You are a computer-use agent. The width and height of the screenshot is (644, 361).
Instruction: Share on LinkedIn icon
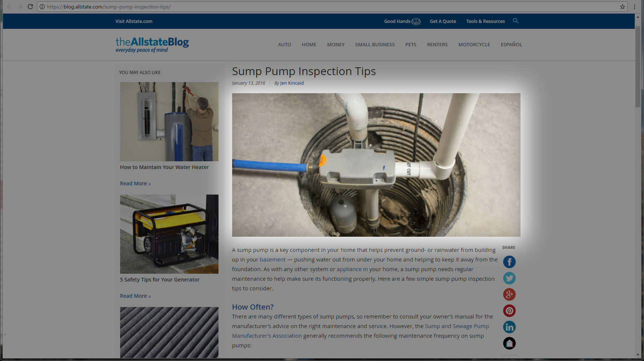coord(509,327)
